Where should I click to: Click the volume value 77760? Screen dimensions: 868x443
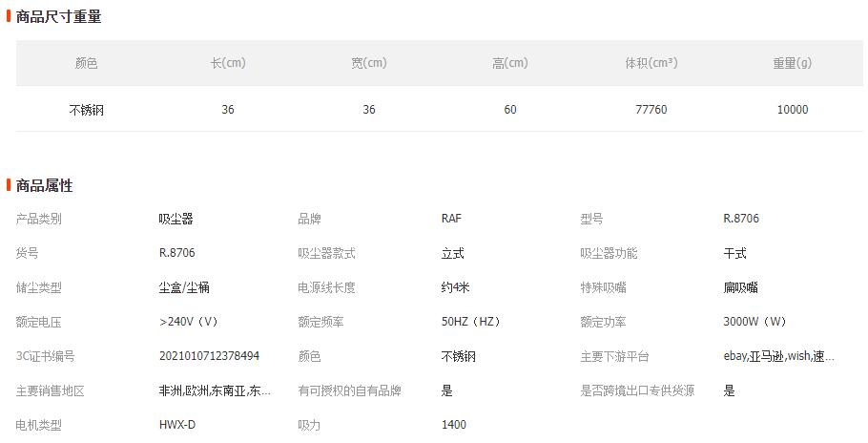[651, 110]
